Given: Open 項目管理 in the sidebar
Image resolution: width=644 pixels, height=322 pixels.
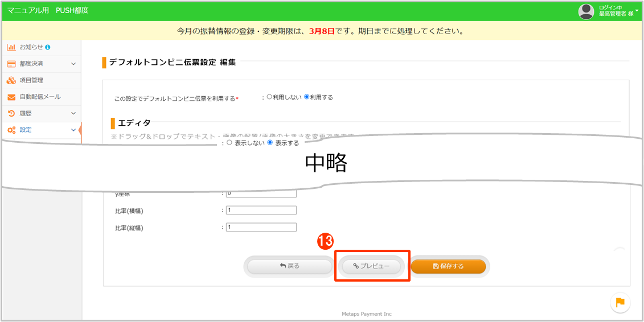Looking at the screenshot, I should (x=31, y=80).
